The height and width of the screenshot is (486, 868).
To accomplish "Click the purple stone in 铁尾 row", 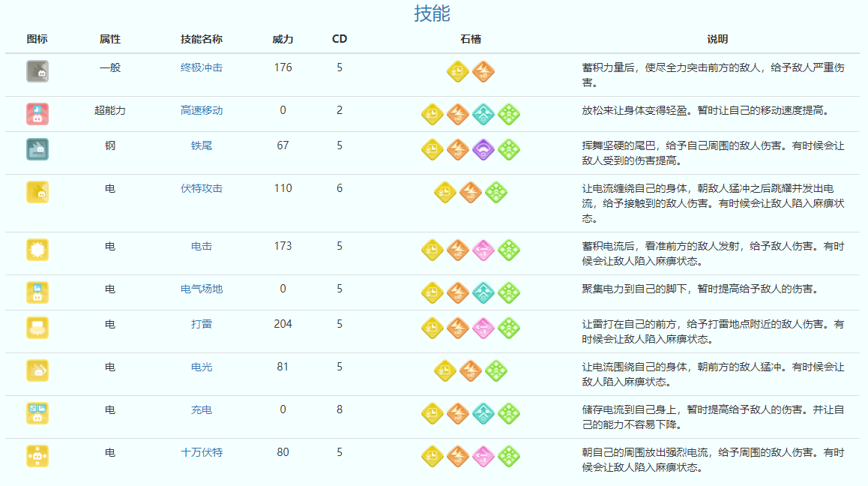I will [x=483, y=149].
